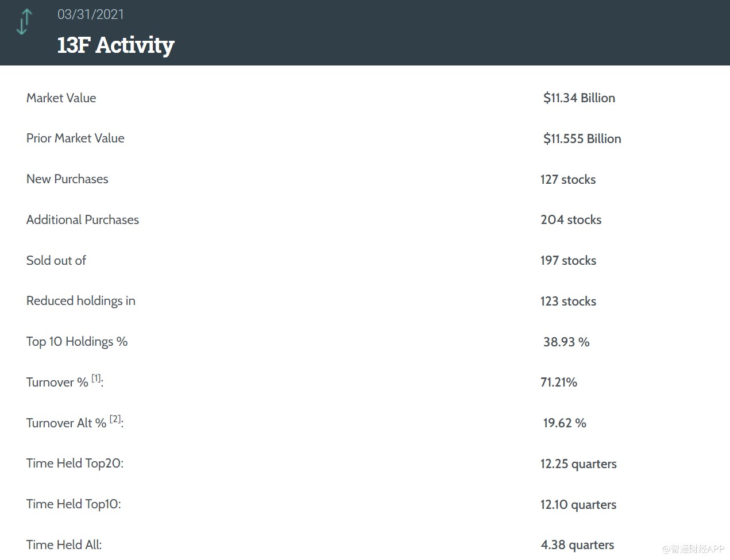The height and width of the screenshot is (560, 730).
Task: Click the 127 stocks value
Action: point(567,180)
